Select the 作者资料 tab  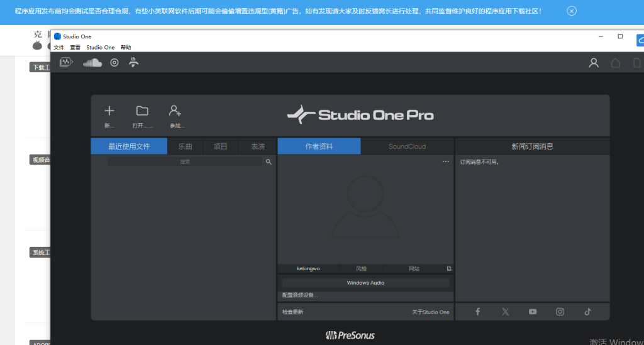coord(319,146)
